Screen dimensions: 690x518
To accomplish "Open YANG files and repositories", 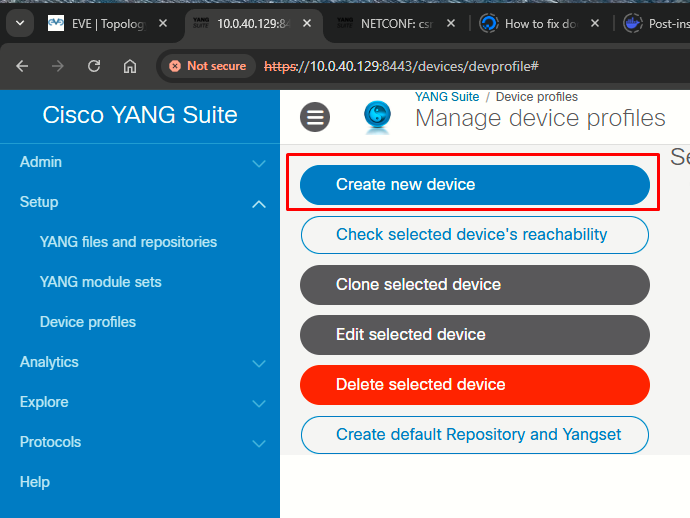I will 128,242.
